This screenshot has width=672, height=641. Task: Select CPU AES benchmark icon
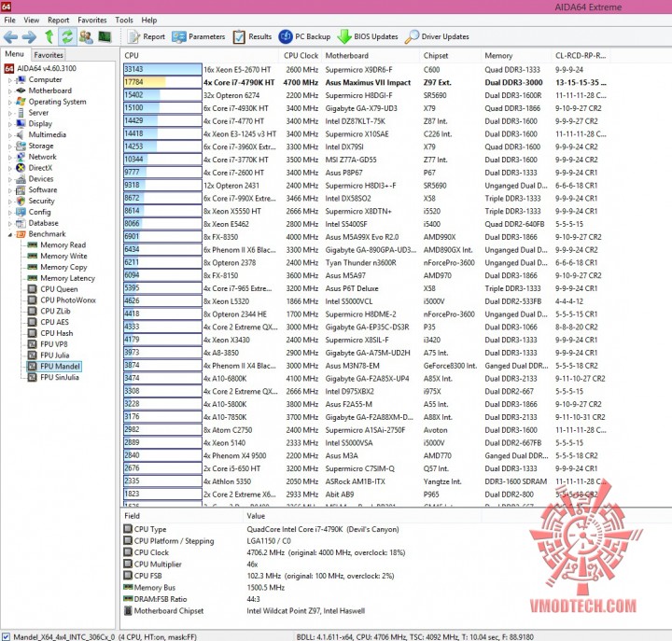(x=32, y=322)
